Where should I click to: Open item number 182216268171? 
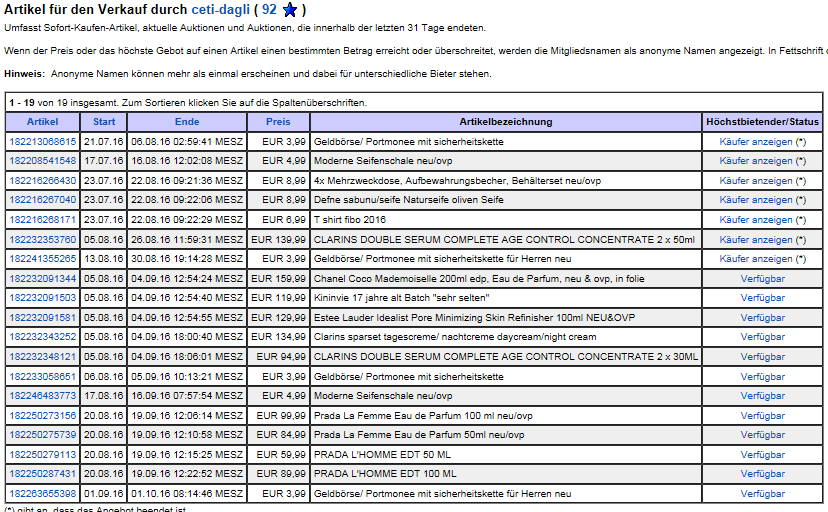coord(43,220)
